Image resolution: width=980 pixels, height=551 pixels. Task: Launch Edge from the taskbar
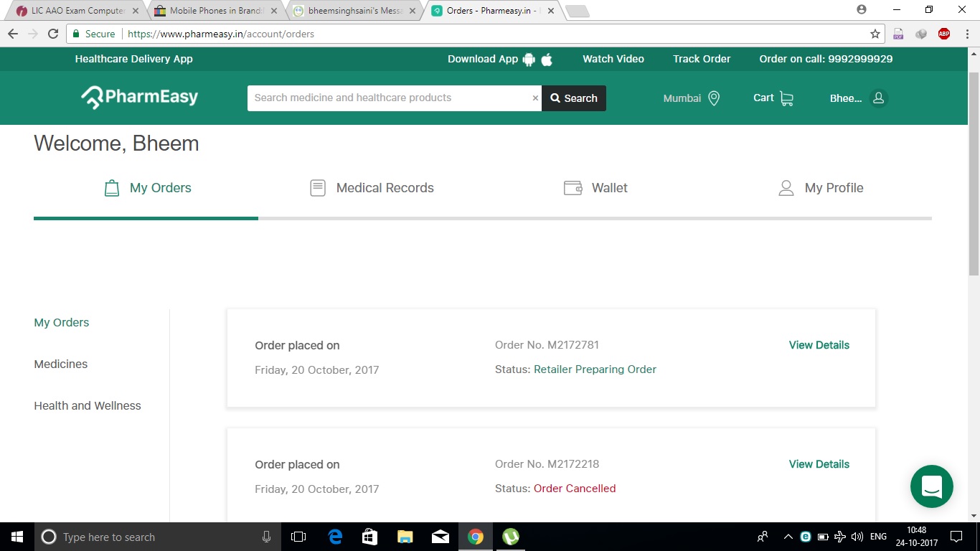(335, 537)
